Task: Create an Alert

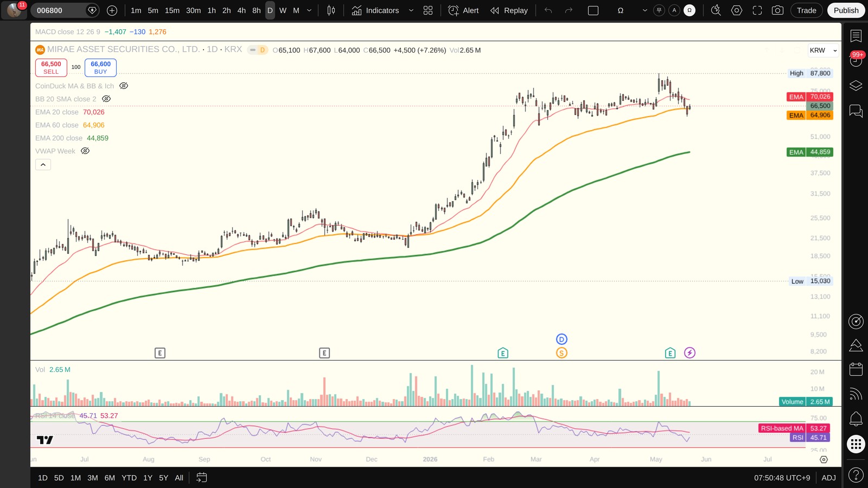Action: [x=464, y=10]
